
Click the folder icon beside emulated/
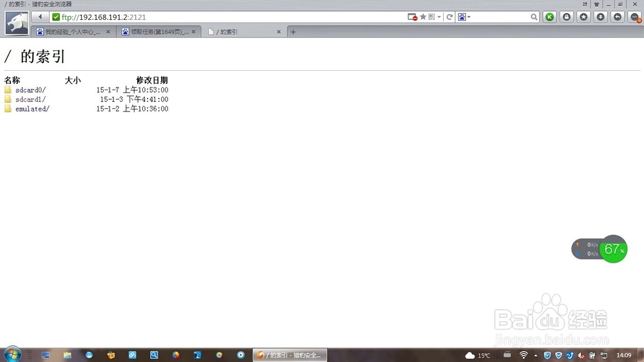8,108
